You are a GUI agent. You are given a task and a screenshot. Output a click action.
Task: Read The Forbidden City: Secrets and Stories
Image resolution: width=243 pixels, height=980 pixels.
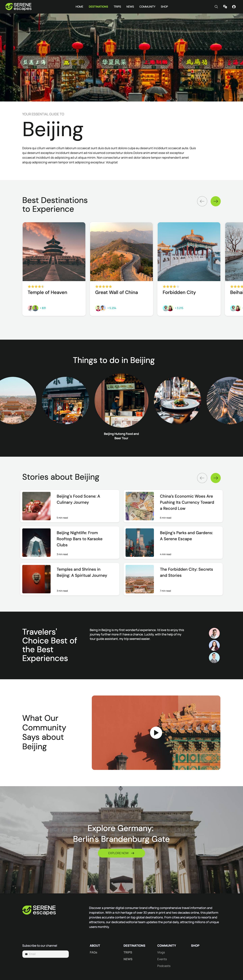coord(186,572)
